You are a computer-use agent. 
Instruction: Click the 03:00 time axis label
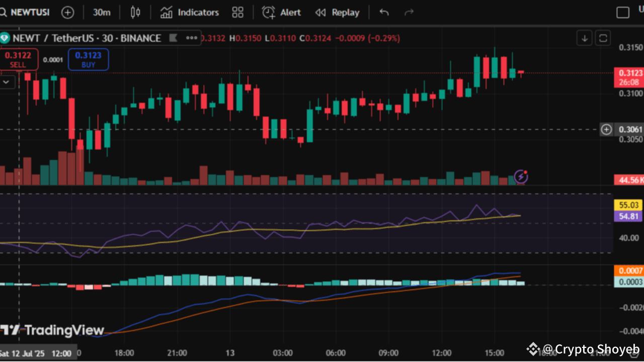tap(283, 353)
